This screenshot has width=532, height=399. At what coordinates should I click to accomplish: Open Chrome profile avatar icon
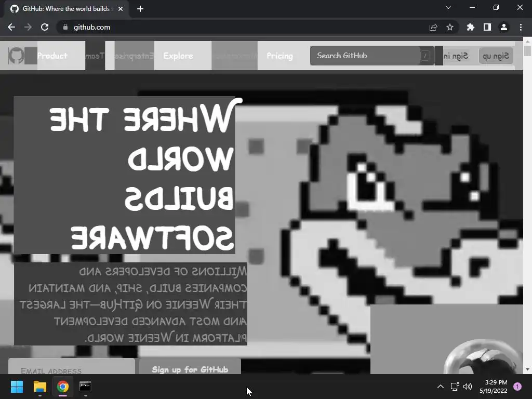tap(504, 27)
